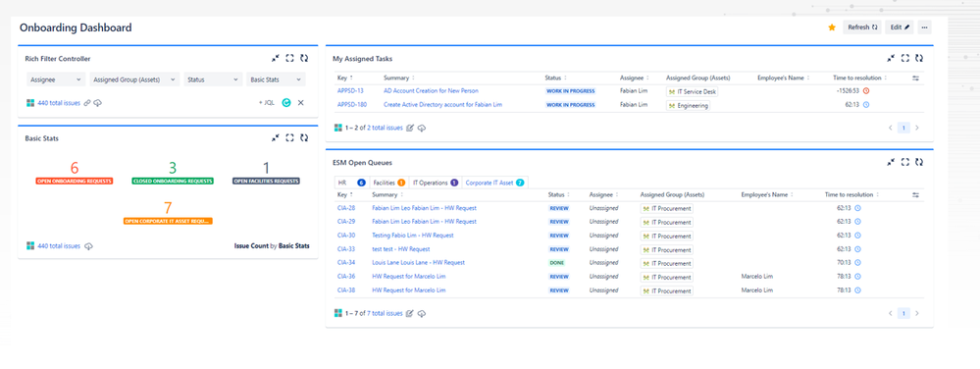
Task: Open column settings in My Assigned Tasks
Action: (915, 79)
